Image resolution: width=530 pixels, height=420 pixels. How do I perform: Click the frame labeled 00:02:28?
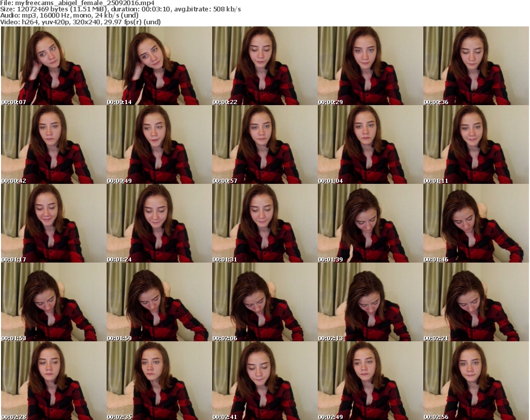click(x=53, y=381)
